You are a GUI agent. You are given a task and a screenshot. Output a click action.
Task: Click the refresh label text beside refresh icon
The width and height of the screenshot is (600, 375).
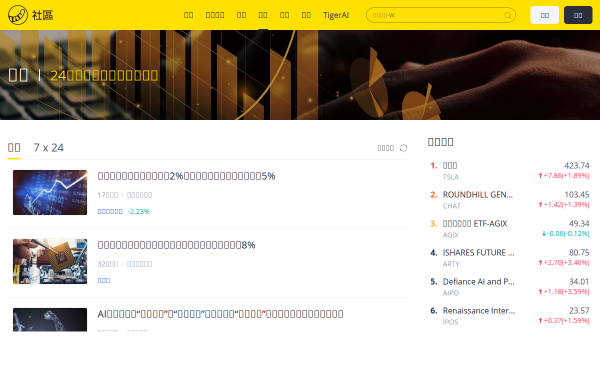pyautogui.click(x=385, y=148)
